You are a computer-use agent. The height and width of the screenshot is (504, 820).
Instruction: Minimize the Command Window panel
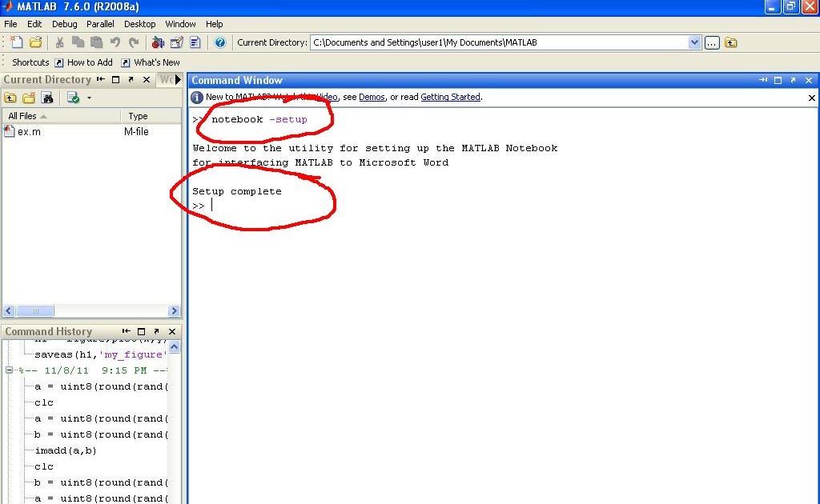point(763,80)
